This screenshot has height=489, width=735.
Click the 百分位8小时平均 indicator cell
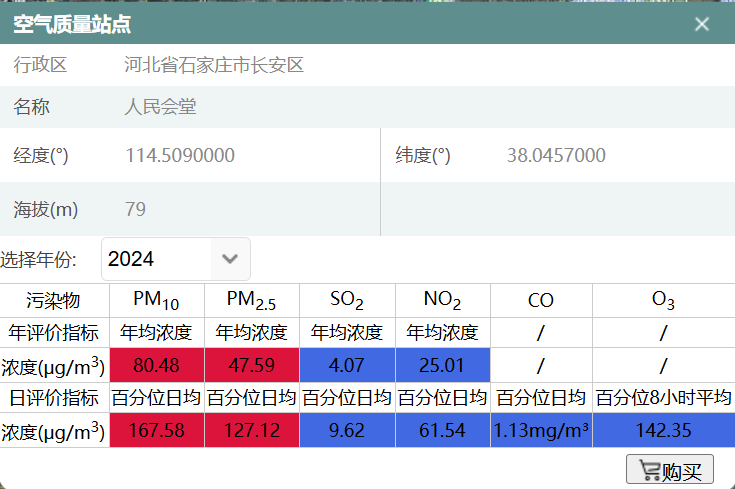(x=663, y=398)
